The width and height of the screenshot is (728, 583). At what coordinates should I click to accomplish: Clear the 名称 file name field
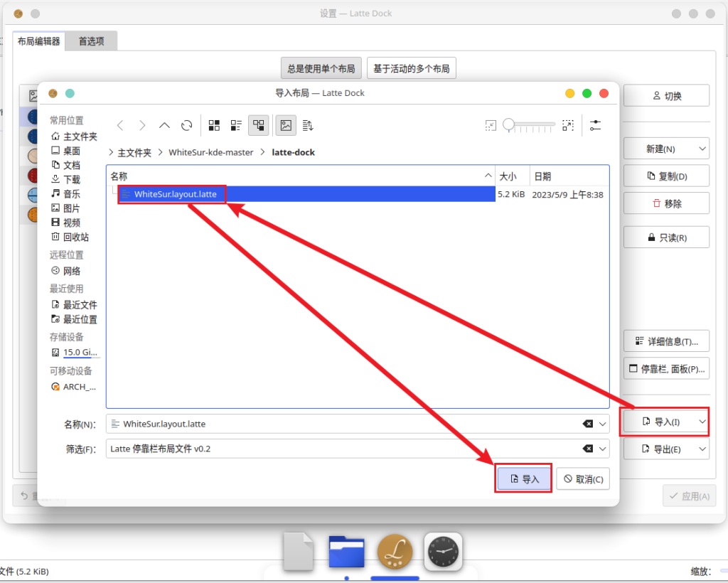(x=588, y=424)
